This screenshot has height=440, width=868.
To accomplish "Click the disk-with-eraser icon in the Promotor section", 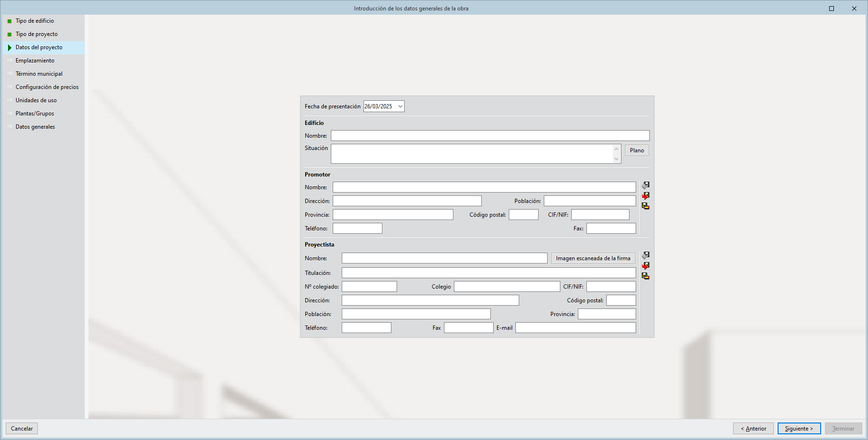I will [646, 206].
